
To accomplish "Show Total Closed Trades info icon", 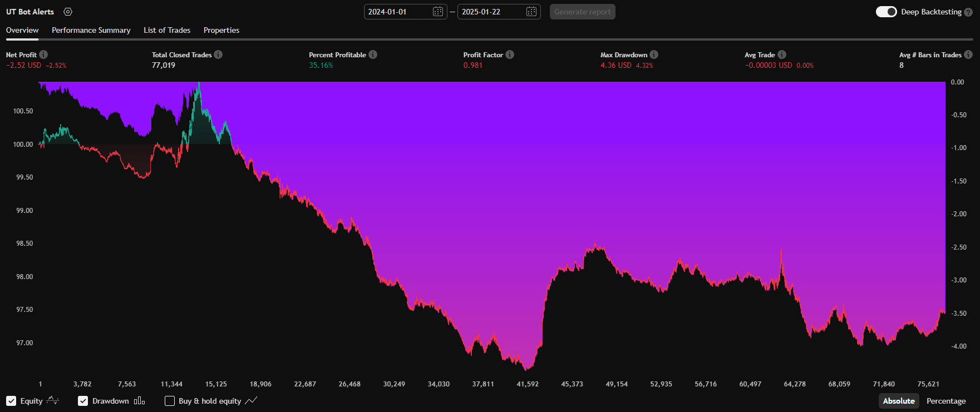I will pyautogui.click(x=218, y=54).
